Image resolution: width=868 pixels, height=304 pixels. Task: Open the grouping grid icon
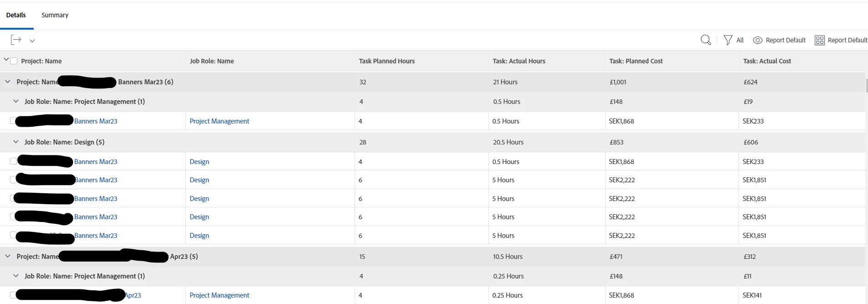[x=820, y=40]
